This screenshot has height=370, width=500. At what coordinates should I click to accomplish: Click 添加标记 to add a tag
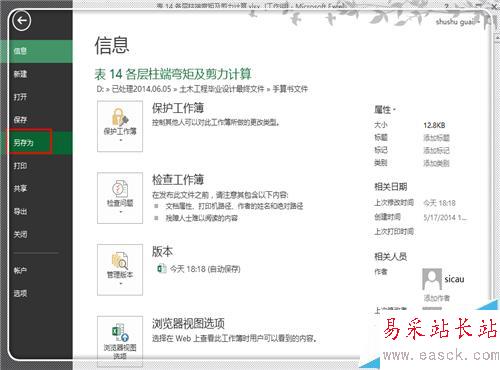point(436,150)
